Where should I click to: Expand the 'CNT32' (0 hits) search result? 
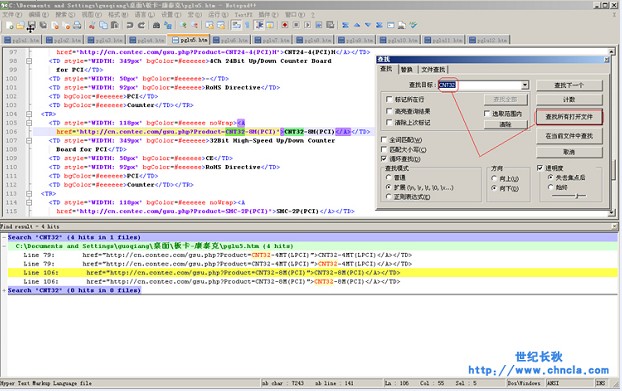tap(4, 290)
